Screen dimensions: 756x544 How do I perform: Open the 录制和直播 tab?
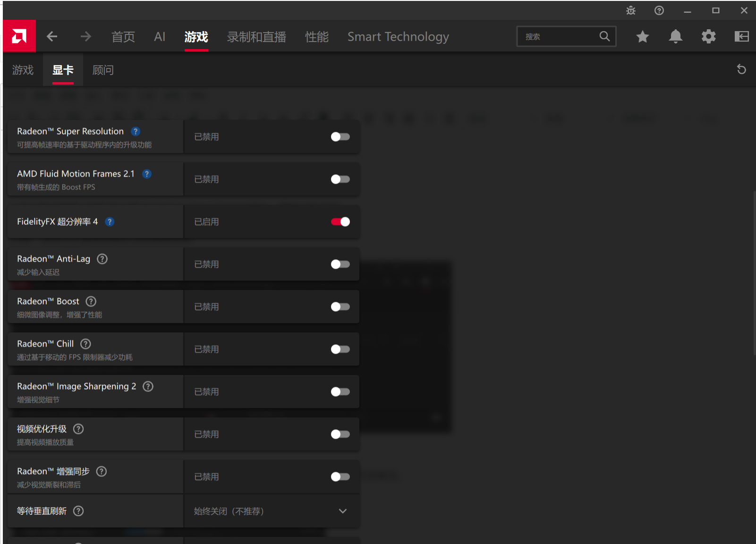pyautogui.click(x=256, y=37)
